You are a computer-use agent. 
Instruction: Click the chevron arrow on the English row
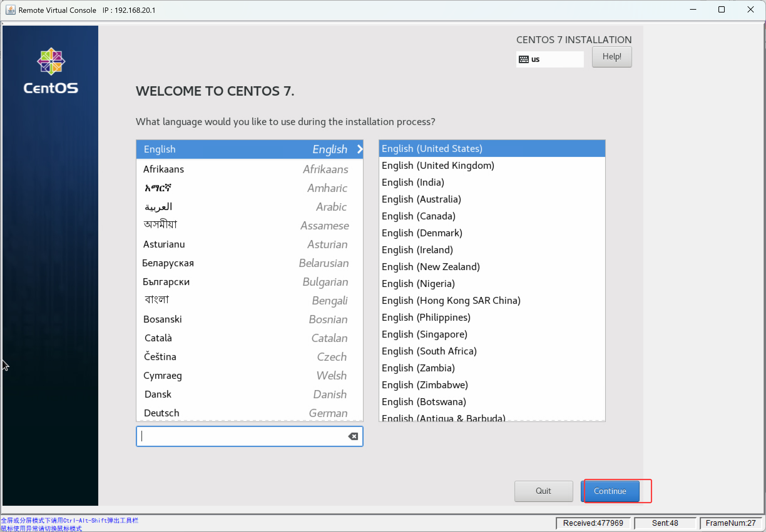[360, 149]
